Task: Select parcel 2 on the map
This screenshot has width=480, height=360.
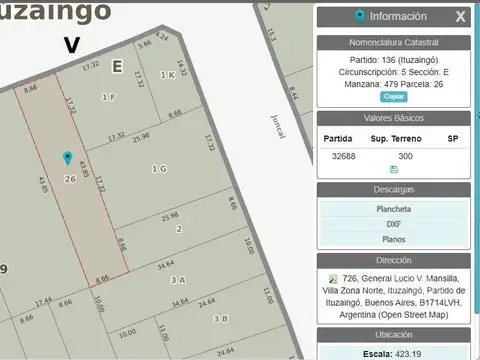Action: [179, 229]
